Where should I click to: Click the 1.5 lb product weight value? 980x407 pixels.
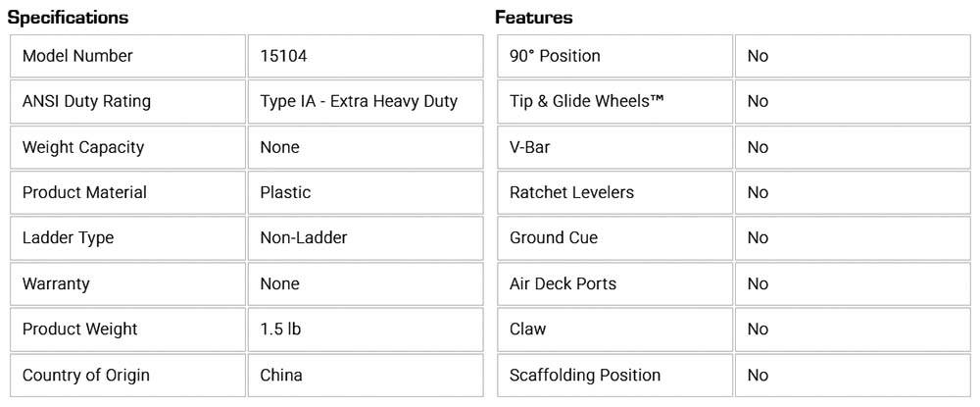pos(280,329)
